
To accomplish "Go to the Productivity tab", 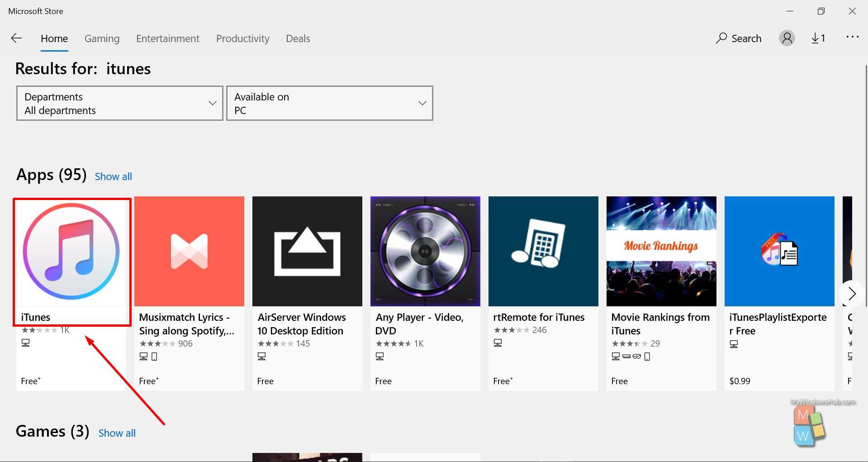I will click(242, 38).
